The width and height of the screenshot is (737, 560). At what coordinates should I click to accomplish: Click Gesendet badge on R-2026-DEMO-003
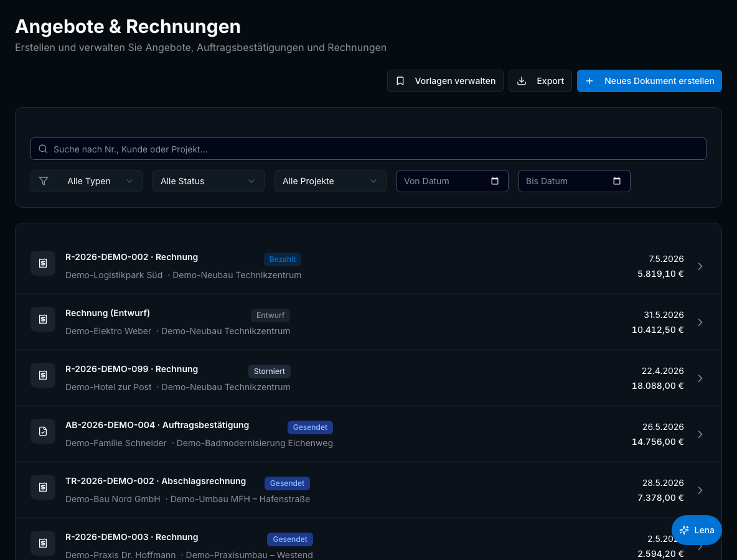pyautogui.click(x=290, y=539)
